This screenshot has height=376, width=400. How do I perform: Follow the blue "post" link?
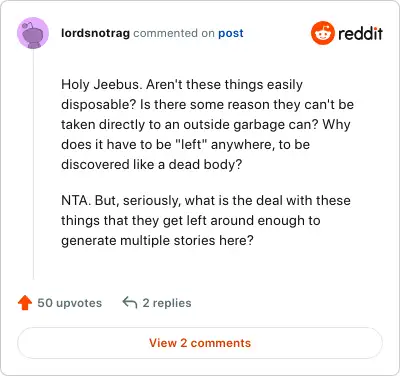[231, 33]
